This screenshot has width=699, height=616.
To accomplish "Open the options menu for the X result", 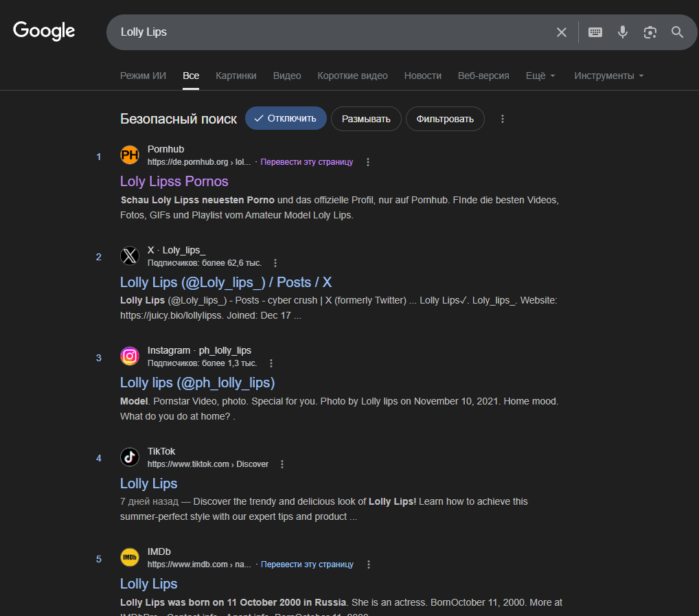I will [x=275, y=263].
